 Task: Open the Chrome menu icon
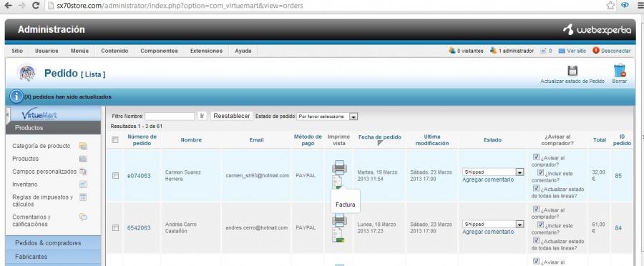point(640,5)
